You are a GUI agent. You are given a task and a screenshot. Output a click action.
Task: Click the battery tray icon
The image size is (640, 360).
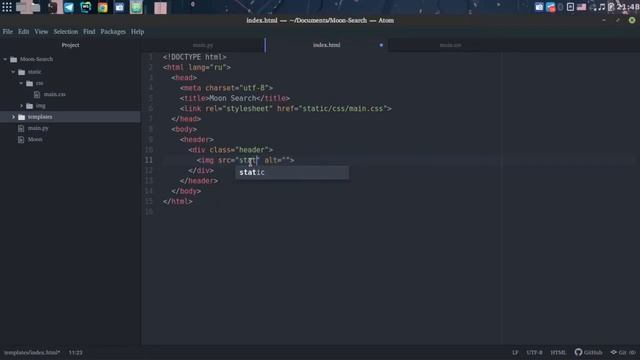611,7
